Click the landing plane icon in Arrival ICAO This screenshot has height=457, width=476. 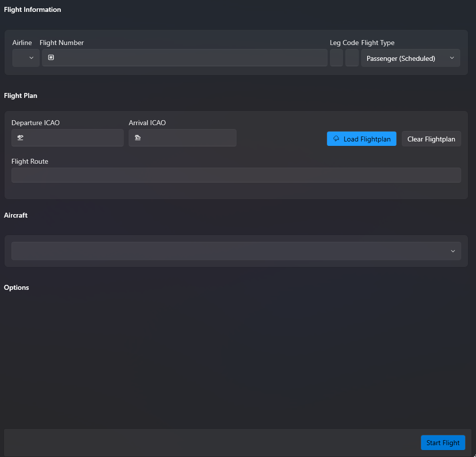tap(138, 138)
